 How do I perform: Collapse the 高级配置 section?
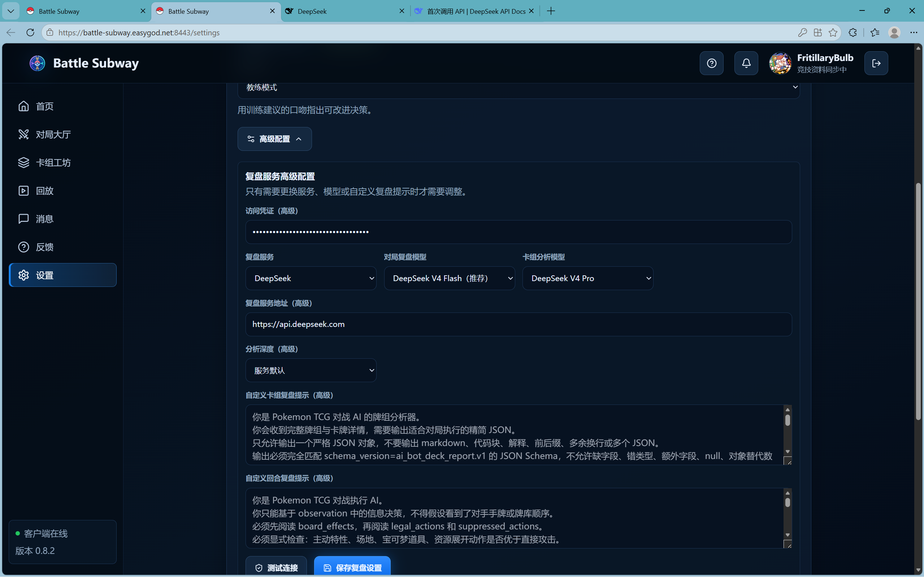click(x=274, y=139)
